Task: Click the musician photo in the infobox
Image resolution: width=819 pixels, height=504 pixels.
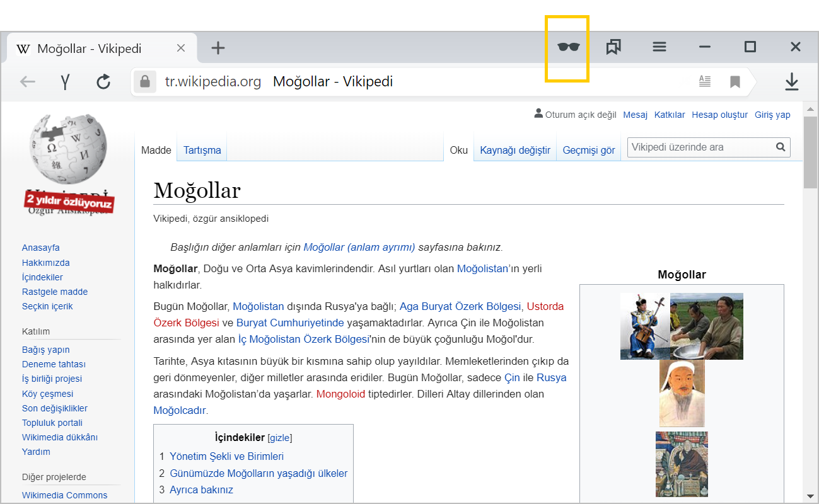Action: click(x=645, y=326)
